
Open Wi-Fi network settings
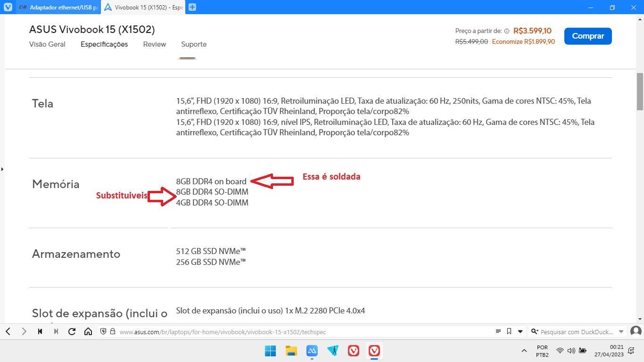pos(560,351)
